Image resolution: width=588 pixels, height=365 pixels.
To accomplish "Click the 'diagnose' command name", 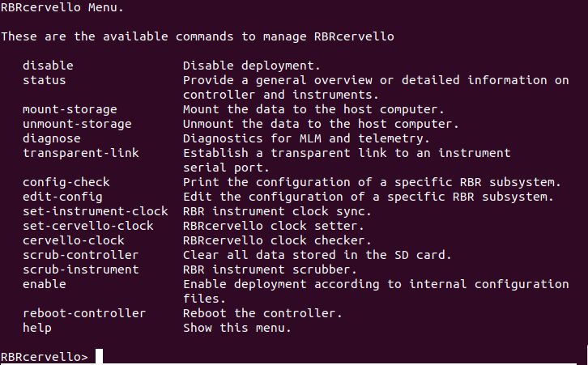I will [x=51, y=138].
